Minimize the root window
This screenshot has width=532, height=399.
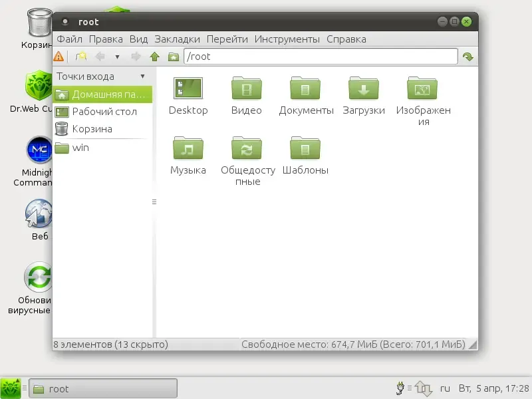(442, 22)
